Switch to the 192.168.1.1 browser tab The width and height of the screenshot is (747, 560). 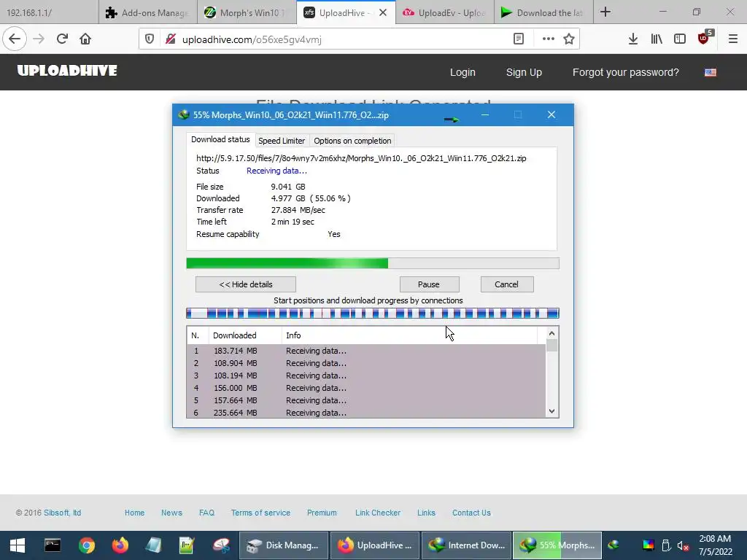(x=49, y=12)
